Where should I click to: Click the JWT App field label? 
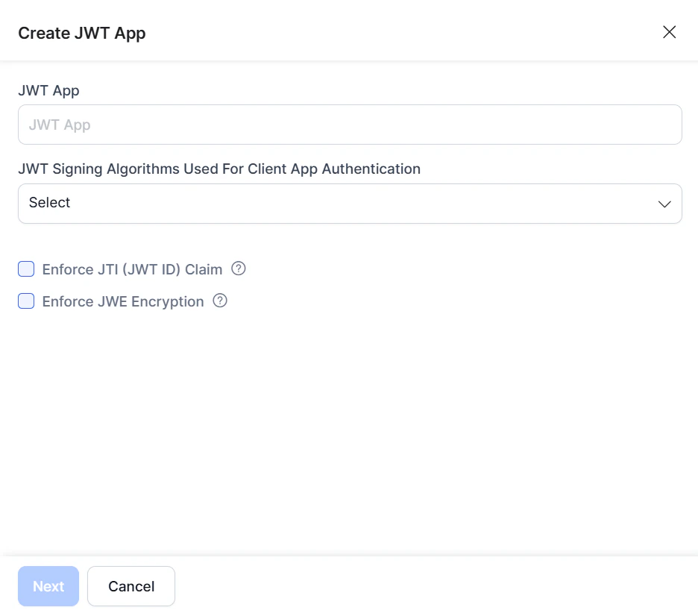coord(48,90)
